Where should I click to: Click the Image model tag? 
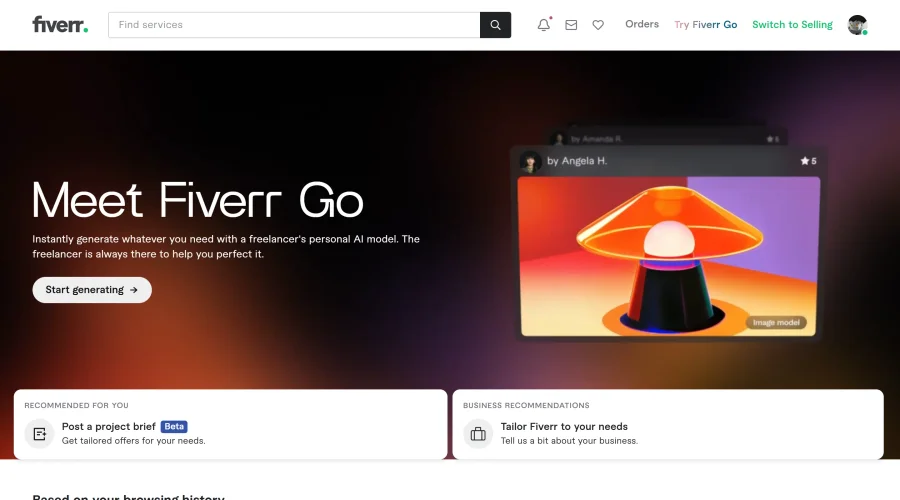(x=776, y=323)
